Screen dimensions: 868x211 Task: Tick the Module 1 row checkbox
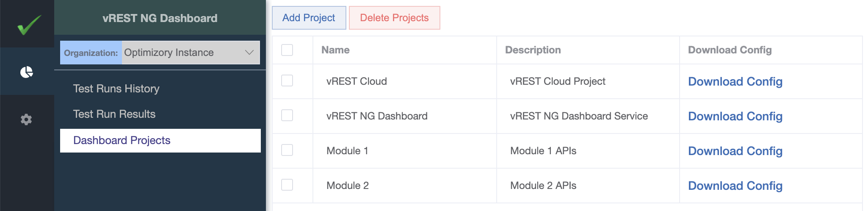(x=287, y=150)
